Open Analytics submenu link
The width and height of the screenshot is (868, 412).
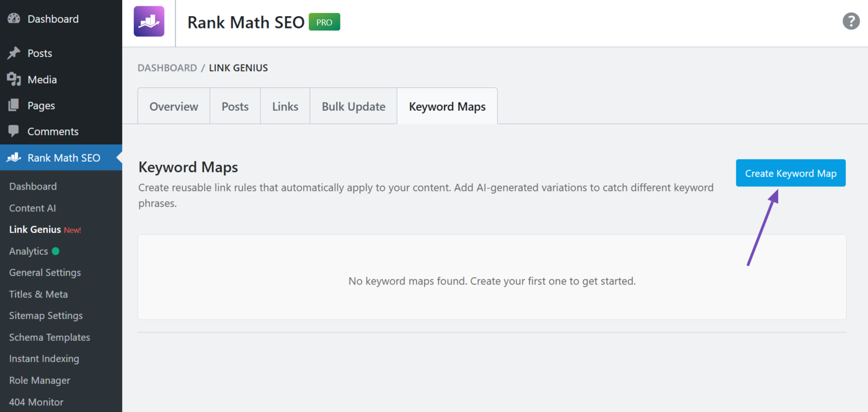(x=29, y=251)
